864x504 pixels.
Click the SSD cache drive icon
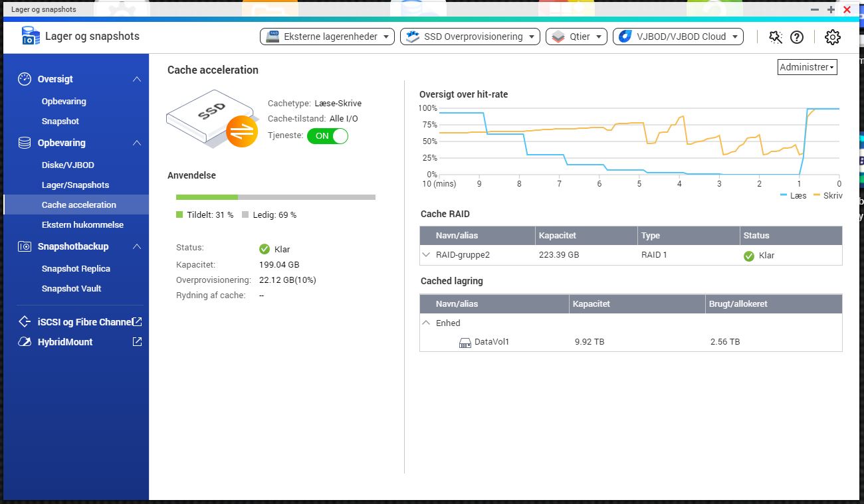(x=205, y=122)
